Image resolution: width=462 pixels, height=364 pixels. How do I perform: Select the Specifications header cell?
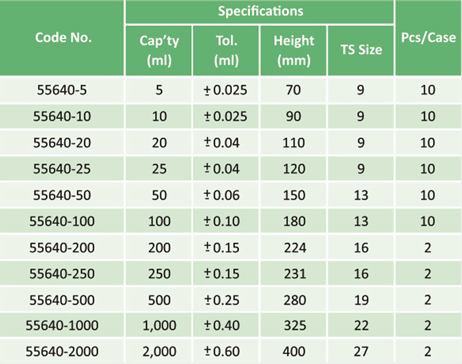point(260,12)
